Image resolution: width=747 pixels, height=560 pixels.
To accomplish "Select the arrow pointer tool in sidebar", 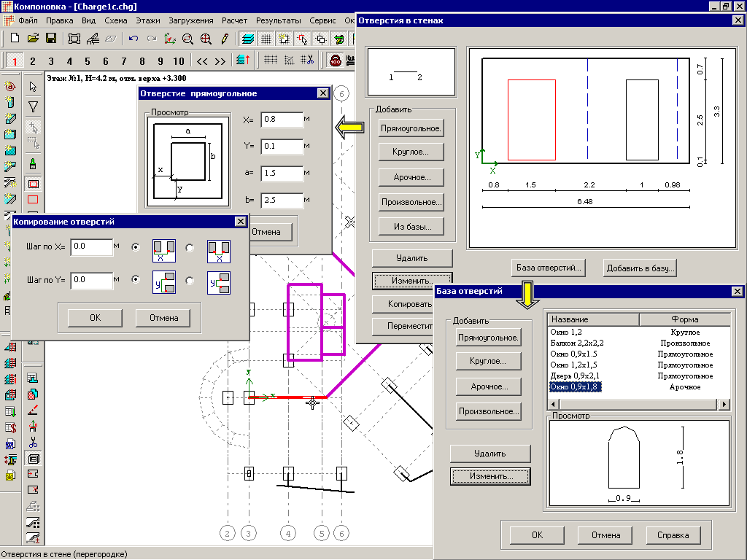I will tap(33, 87).
